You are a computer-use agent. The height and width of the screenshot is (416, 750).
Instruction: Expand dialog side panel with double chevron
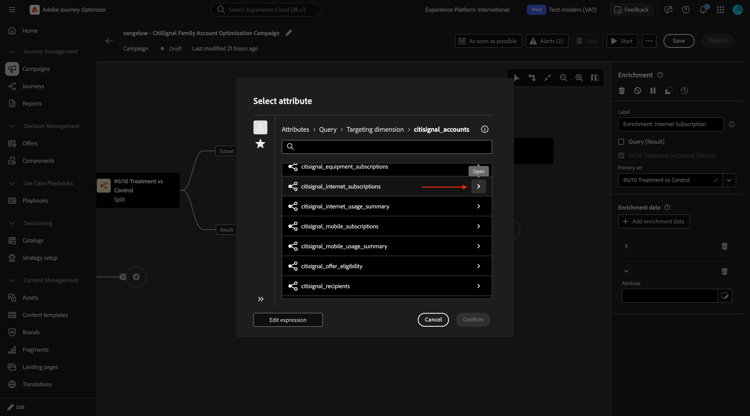pyautogui.click(x=261, y=299)
